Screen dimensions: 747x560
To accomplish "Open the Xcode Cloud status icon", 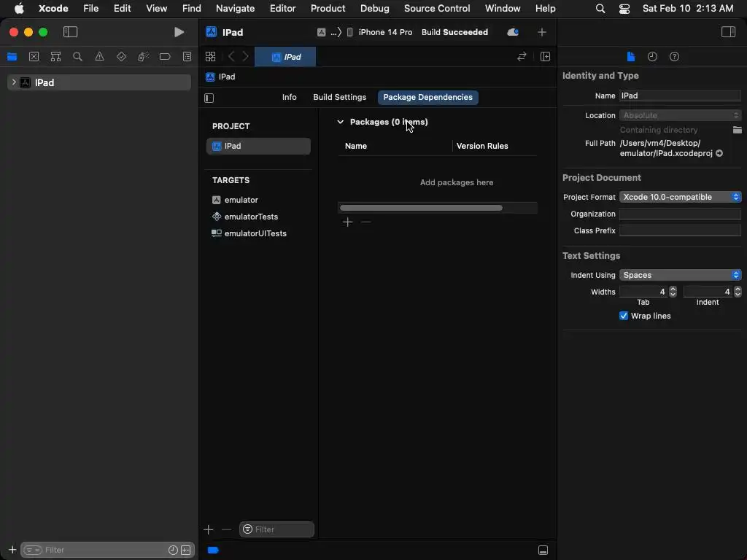I will click(x=513, y=32).
